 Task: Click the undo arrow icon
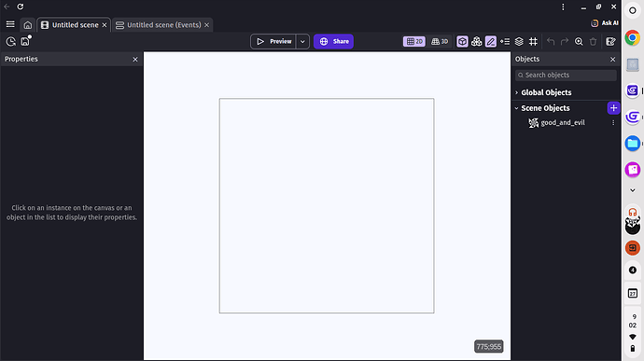[x=551, y=41]
